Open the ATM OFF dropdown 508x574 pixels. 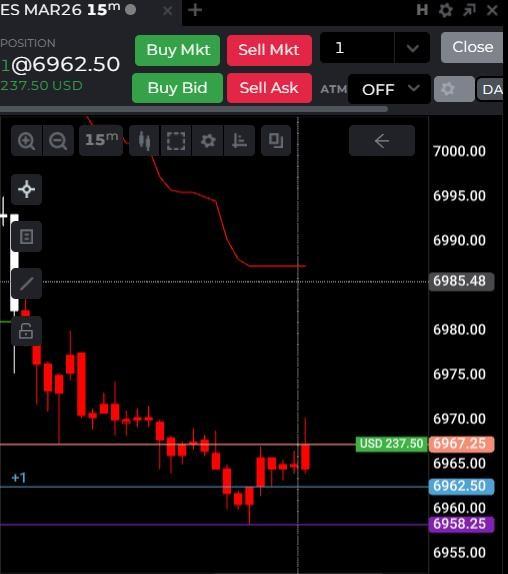point(389,89)
